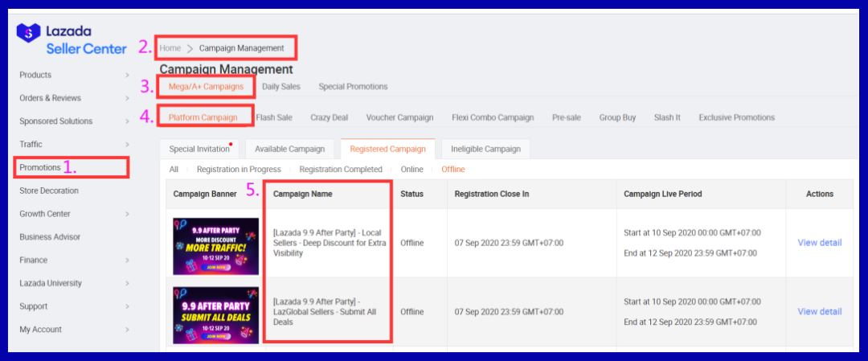
Task: Open the Traffic sidebar menu
Action: (31, 144)
